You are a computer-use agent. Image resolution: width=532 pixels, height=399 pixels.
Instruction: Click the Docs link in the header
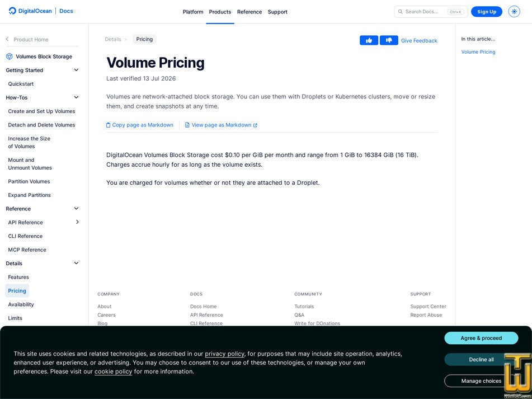[x=66, y=11]
